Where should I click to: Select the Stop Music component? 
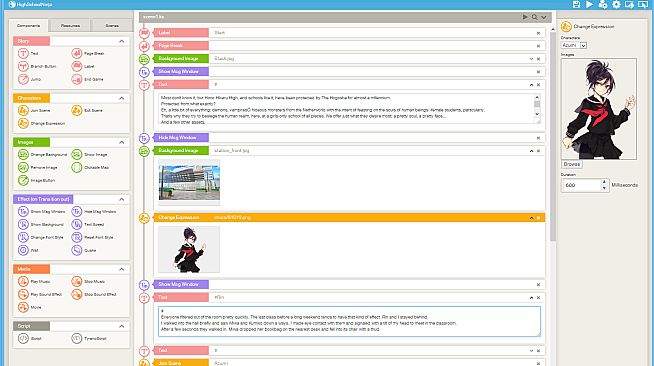point(88,282)
